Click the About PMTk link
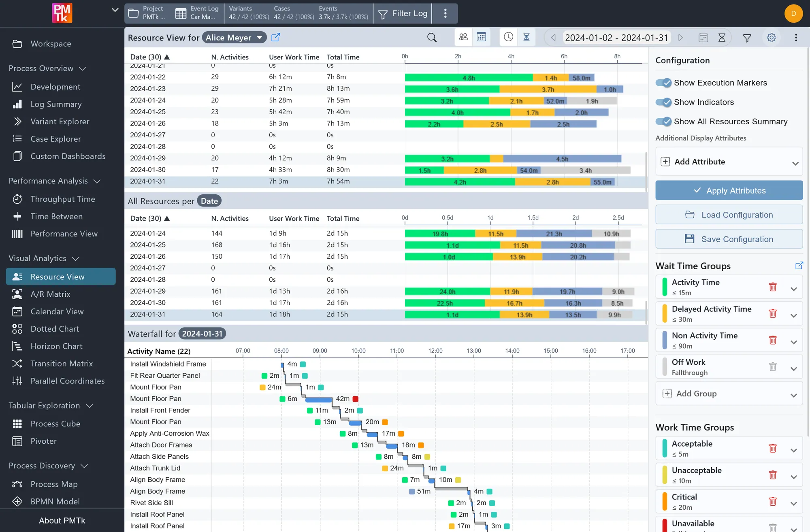The height and width of the screenshot is (532, 810). pyautogui.click(x=62, y=520)
